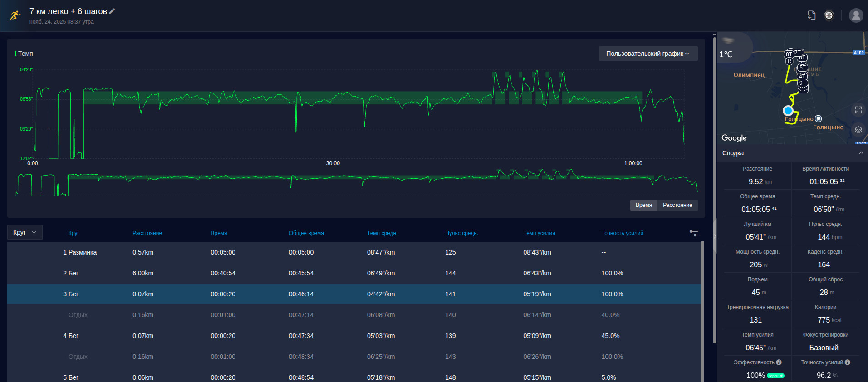Select the 2 Бег lap row

[354, 273]
